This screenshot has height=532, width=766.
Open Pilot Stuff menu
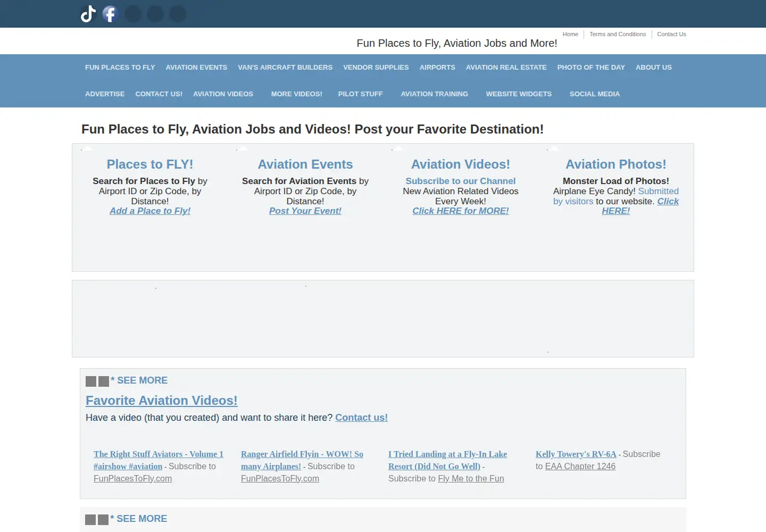[361, 94]
